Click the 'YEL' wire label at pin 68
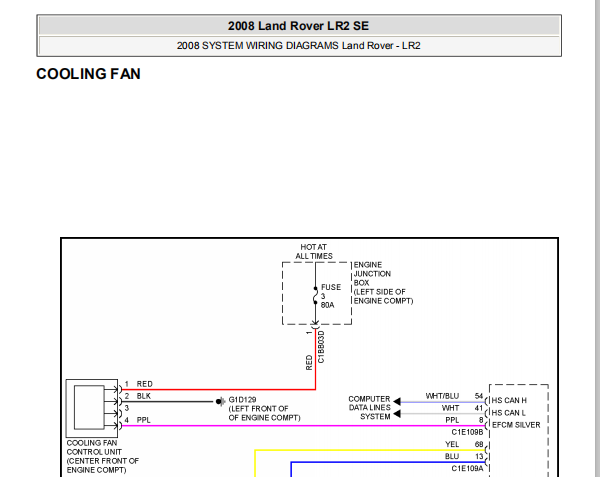600x477 pixels. [x=452, y=444]
